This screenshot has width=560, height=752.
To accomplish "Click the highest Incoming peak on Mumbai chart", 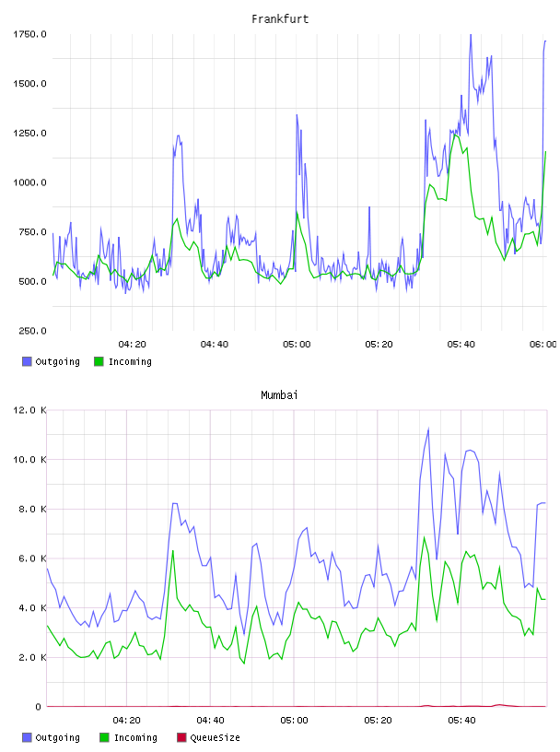I will click(424, 537).
